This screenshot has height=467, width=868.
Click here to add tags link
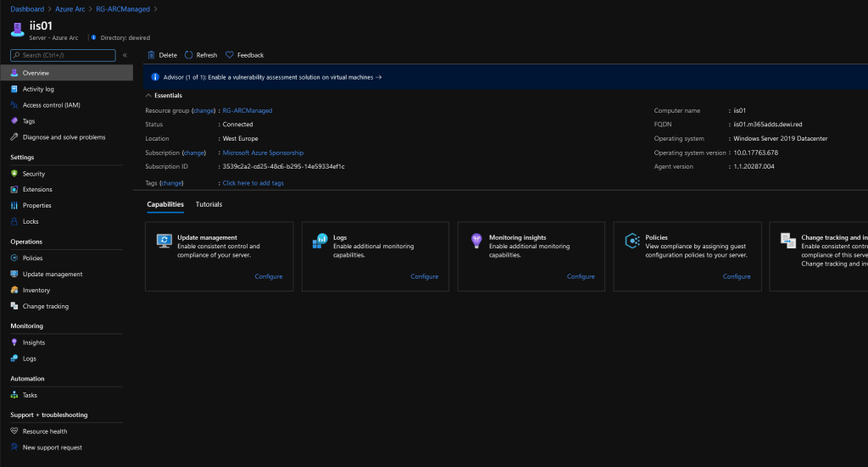tap(253, 183)
